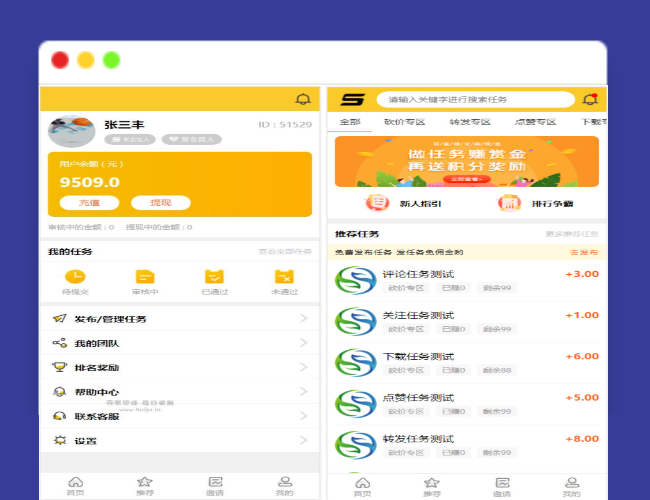
Task: Tap 张三丰 profile avatar
Action: pos(72,131)
